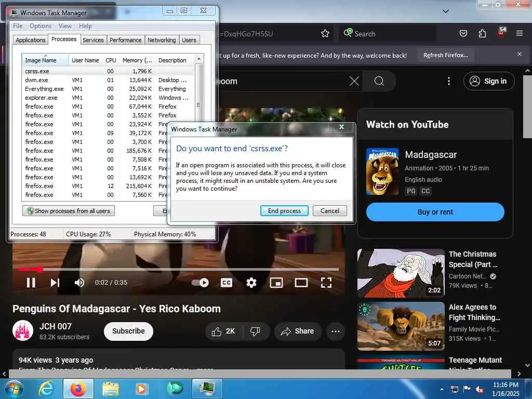This screenshot has height=399, width=532.
Task: Confirm End process in dialog
Action: point(284,211)
